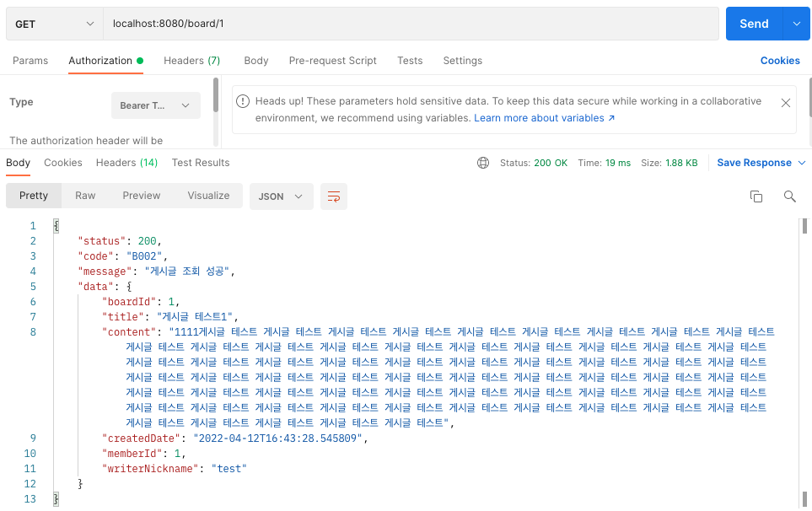The image size is (812, 511).
Task: Switch to the Headers (7) request tab
Action: coord(191,61)
